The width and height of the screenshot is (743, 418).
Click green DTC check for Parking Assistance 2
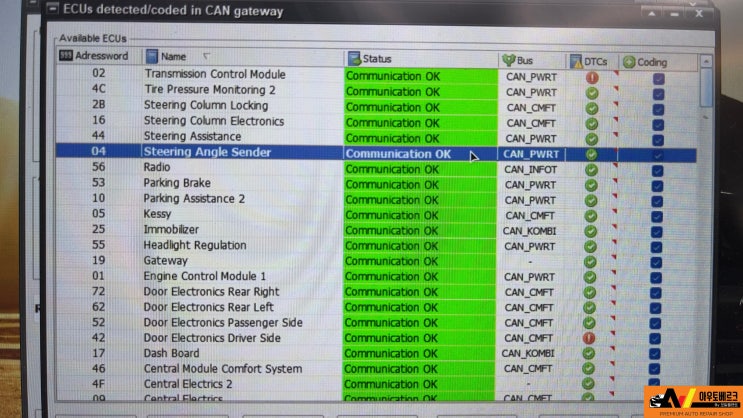point(591,200)
